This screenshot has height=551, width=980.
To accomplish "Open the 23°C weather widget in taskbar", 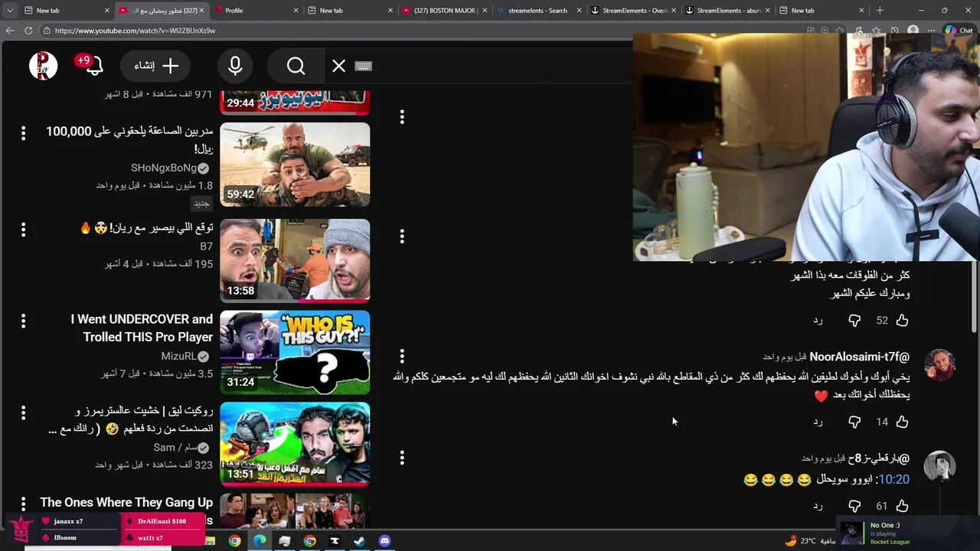I will tap(809, 541).
